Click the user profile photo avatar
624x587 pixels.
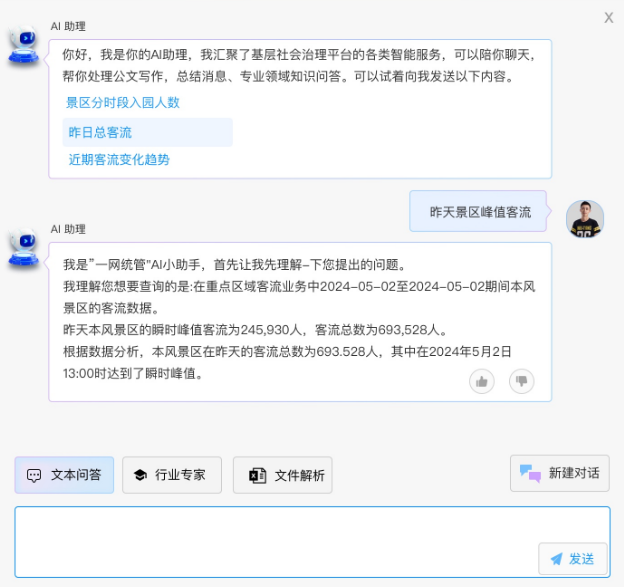click(x=585, y=218)
